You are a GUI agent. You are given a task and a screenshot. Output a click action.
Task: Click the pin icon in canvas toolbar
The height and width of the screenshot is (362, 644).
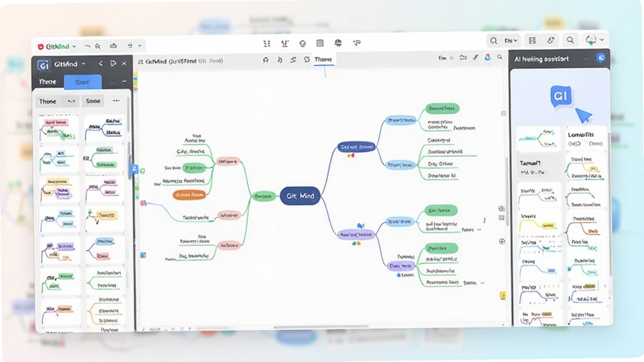pyautogui.click(x=476, y=57)
